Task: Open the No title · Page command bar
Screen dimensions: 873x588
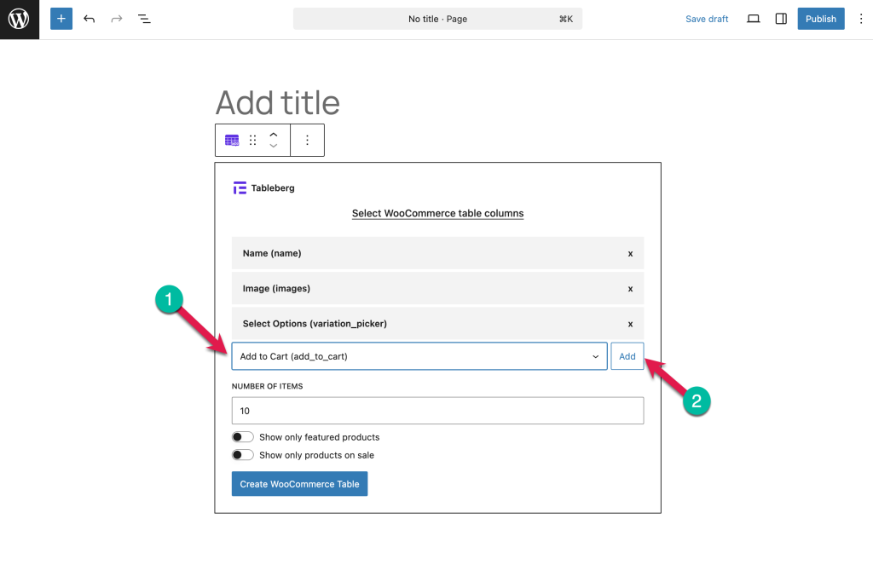Action: tap(437, 19)
